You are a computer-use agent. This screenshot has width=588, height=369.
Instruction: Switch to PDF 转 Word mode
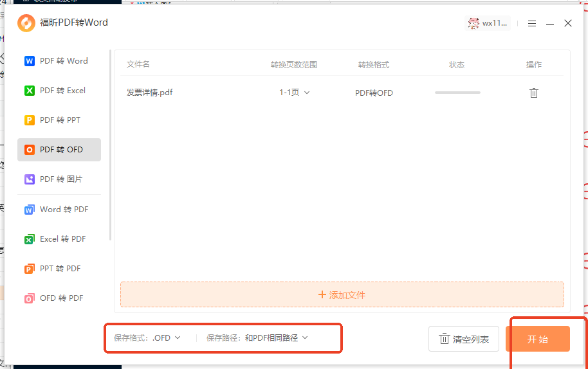click(59, 61)
